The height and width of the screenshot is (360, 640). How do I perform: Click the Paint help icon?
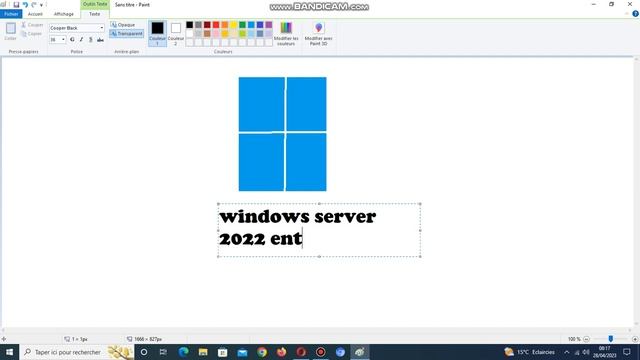636,14
